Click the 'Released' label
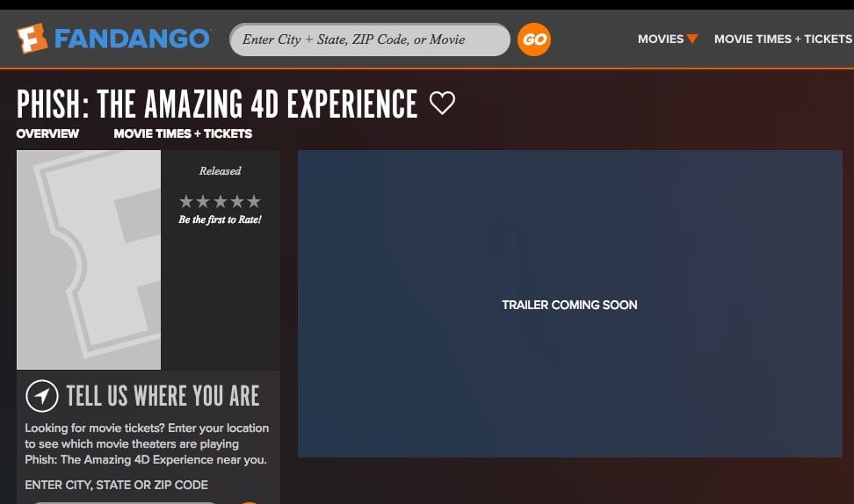The height and width of the screenshot is (504, 854). coord(220,171)
